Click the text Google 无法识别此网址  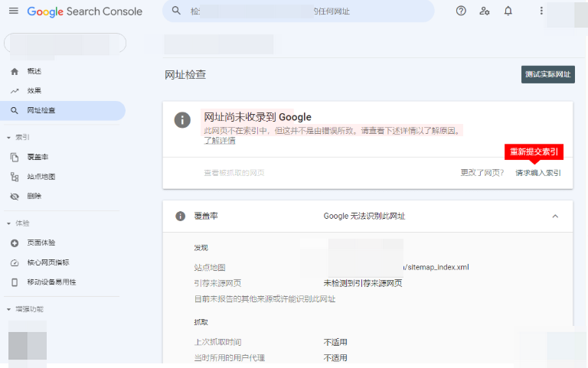click(x=364, y=217)
